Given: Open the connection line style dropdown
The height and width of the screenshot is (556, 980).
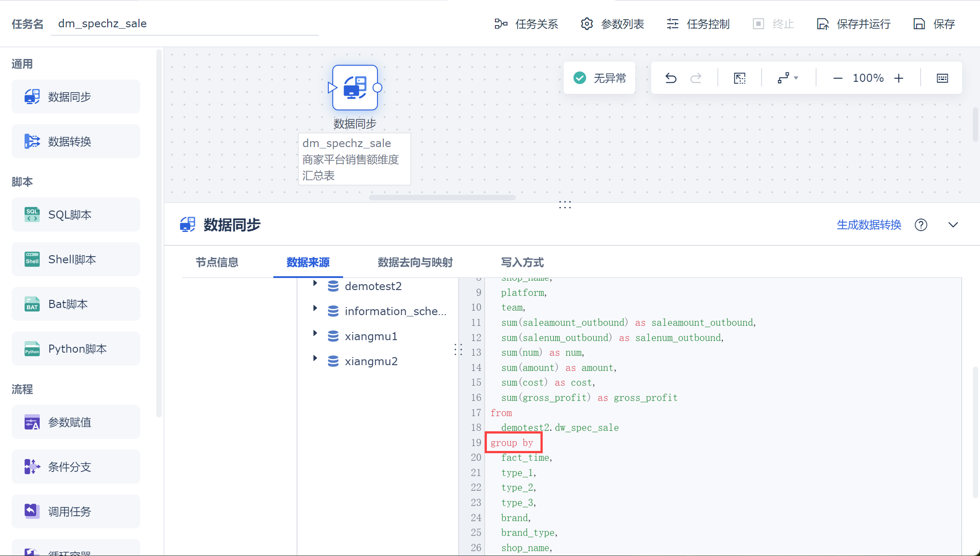Looking at the screenshot, I should coord(787,78).
